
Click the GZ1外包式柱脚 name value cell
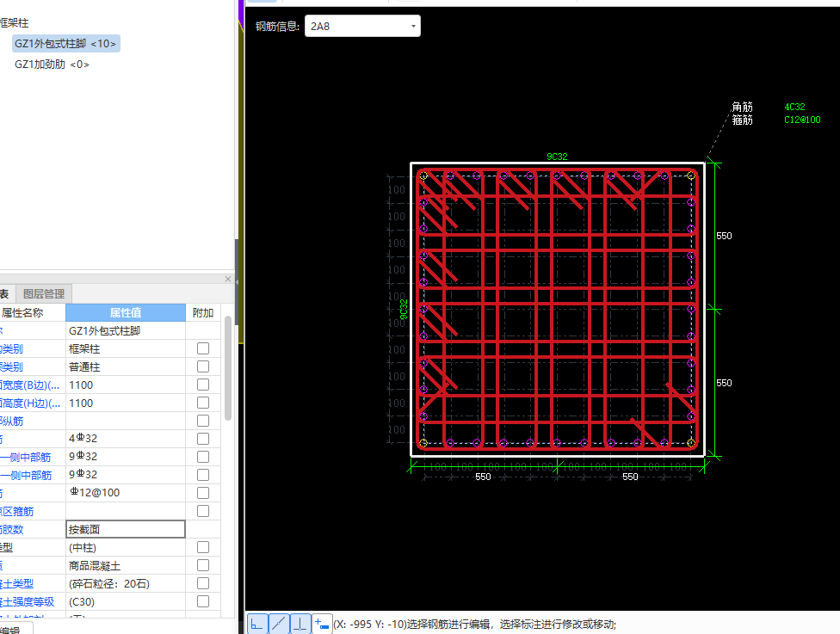click(x=126, y=331)
